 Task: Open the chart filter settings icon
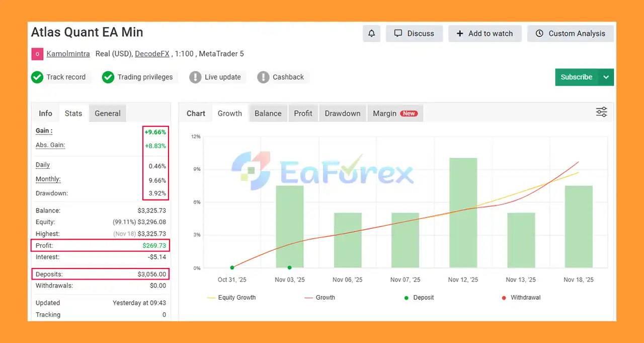[x=602, y=112]
